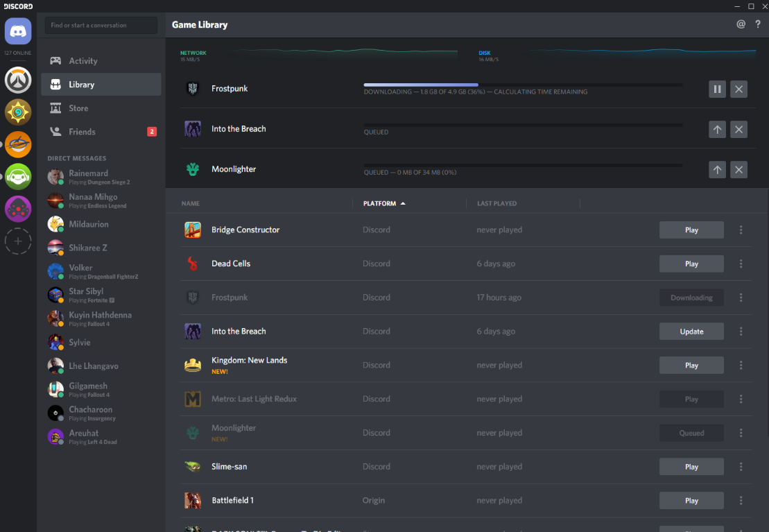Move Moonlighter up in download queue
This screenshot has width=769, height=532.
717,169
